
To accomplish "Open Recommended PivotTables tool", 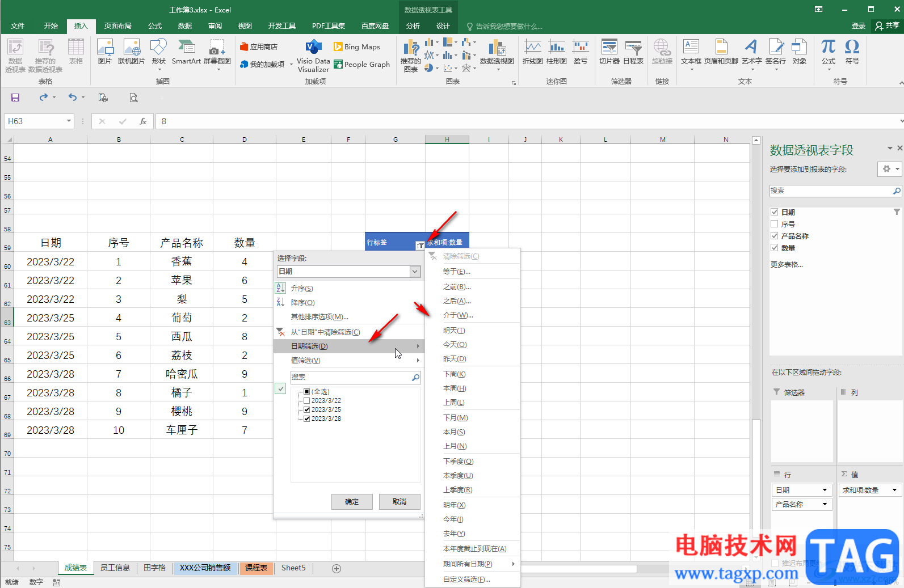I will pos(45,55).
